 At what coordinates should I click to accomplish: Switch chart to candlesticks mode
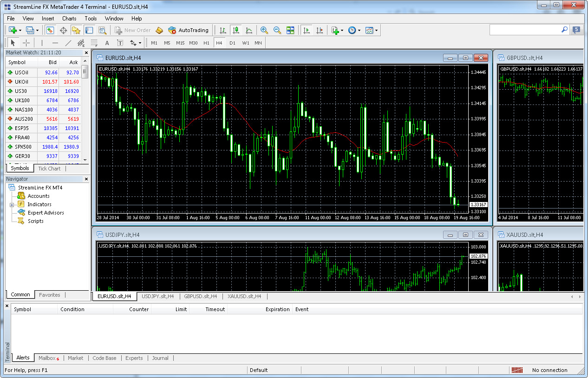click(236, 30)
